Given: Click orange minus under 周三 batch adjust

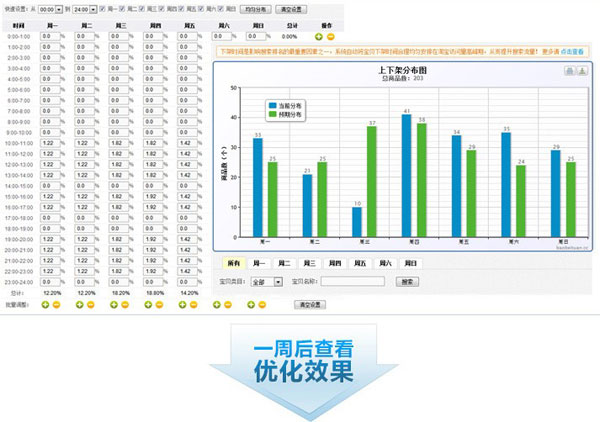Looking at the screenshot, I should [125, 304].
